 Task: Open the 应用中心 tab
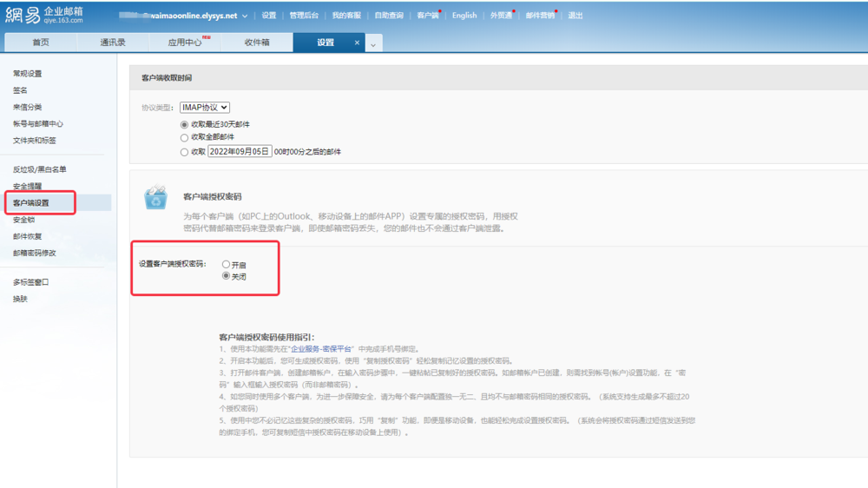(184, 43)
